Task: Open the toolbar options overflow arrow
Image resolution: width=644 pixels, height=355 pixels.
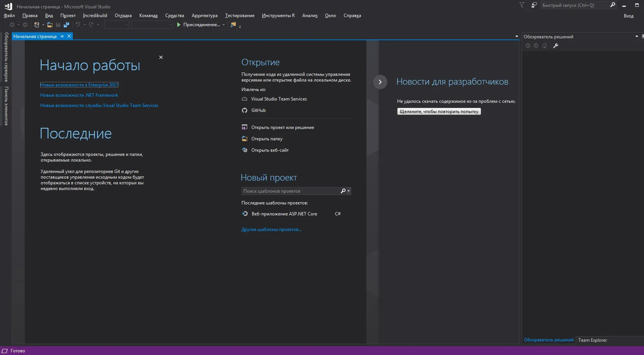Action: point(240,26)
